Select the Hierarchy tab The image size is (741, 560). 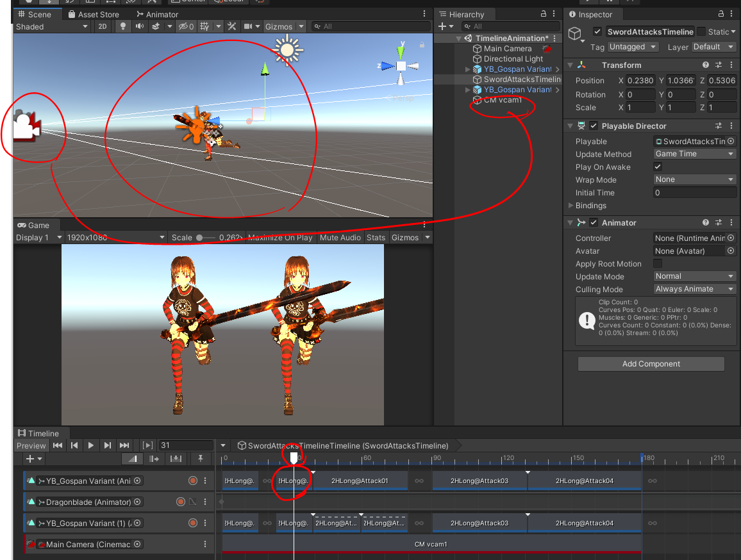tap(462, 14)
